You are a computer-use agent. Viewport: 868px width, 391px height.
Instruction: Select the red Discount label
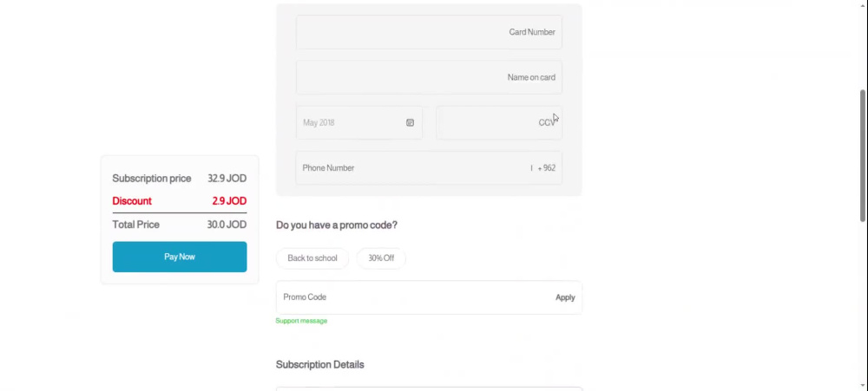(132, 201)
